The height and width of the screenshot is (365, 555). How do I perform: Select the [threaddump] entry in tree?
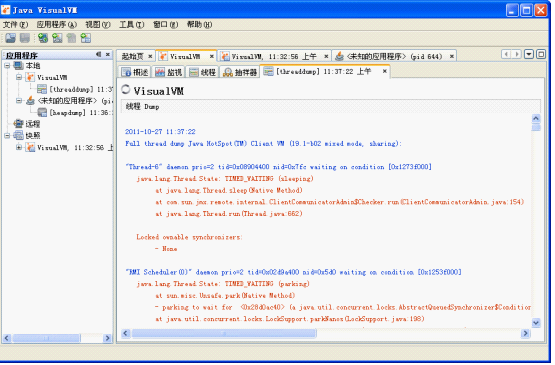(81, 89)
